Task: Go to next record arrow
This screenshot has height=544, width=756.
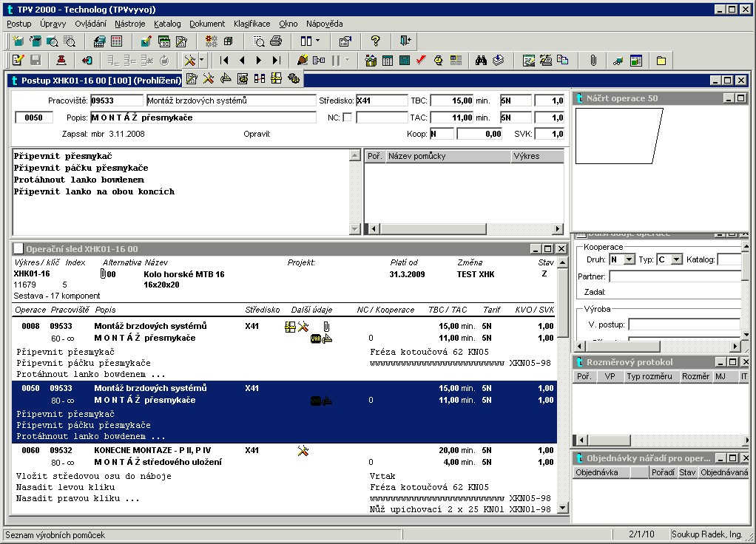Action: coord(259,61)
